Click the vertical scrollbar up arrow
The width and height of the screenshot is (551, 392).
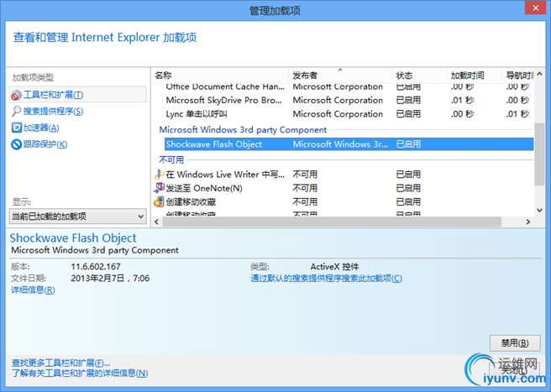(540, 74)
